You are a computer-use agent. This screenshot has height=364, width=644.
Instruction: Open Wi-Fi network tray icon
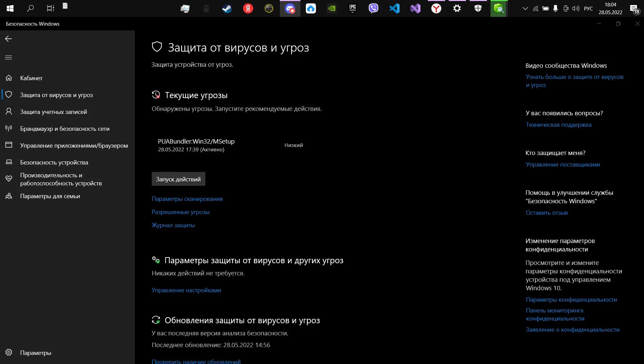(x=535, y=8)
